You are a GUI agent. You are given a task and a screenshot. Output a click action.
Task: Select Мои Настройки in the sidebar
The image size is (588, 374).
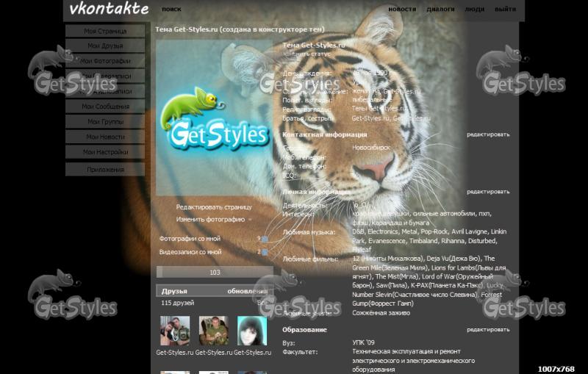point(105,152)
